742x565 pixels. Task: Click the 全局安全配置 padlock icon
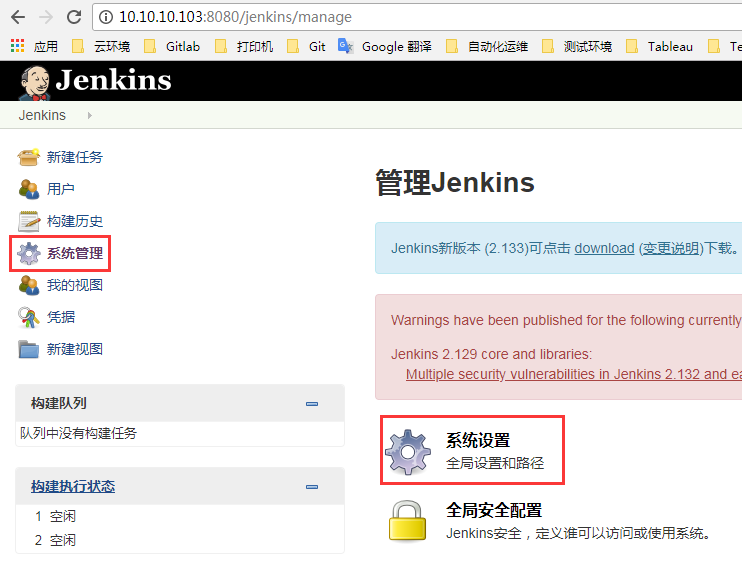click(x=407, y=521)
